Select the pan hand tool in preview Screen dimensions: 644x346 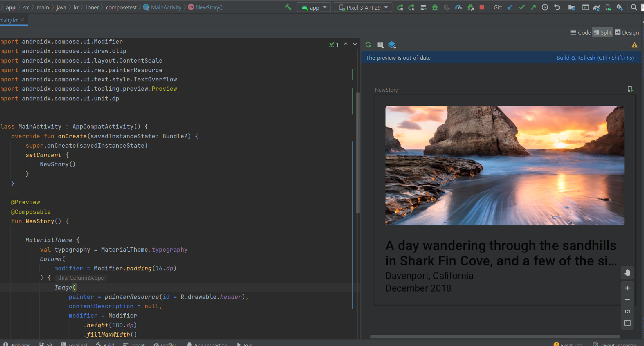[627, 273]
